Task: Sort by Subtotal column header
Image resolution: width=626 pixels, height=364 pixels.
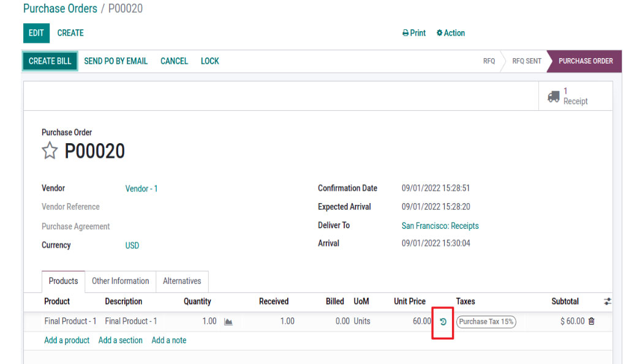Action: coord(565,302)
